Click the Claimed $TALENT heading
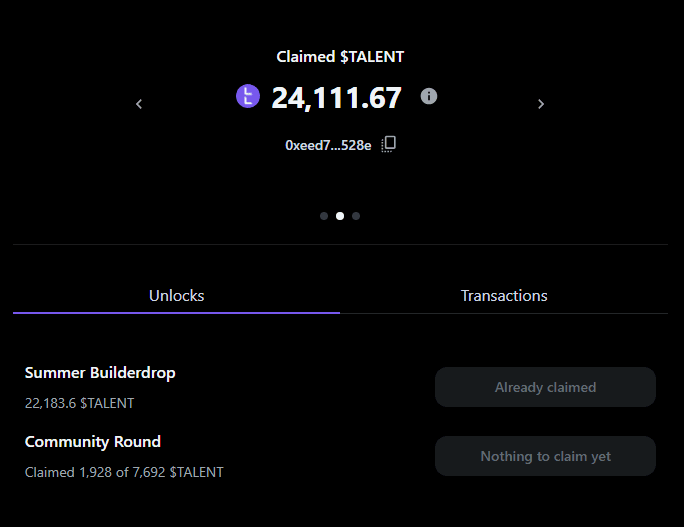 point(340,57)
